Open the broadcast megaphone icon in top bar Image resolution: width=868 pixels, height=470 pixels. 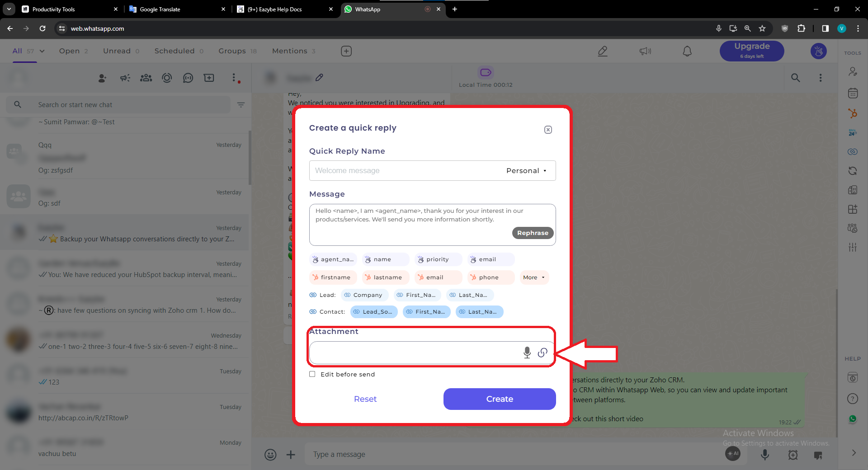(x=645, y=51)
